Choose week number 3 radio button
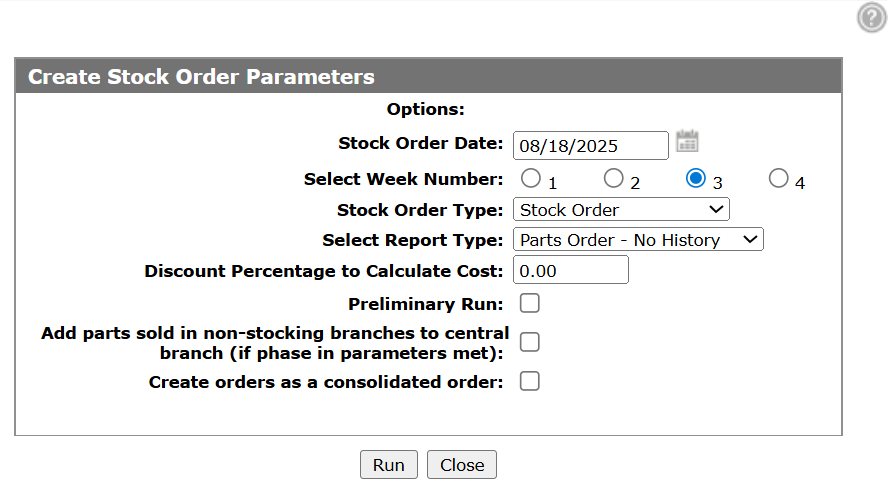The height and width of the screenshot is (499, 888). [x=696, y=178]
